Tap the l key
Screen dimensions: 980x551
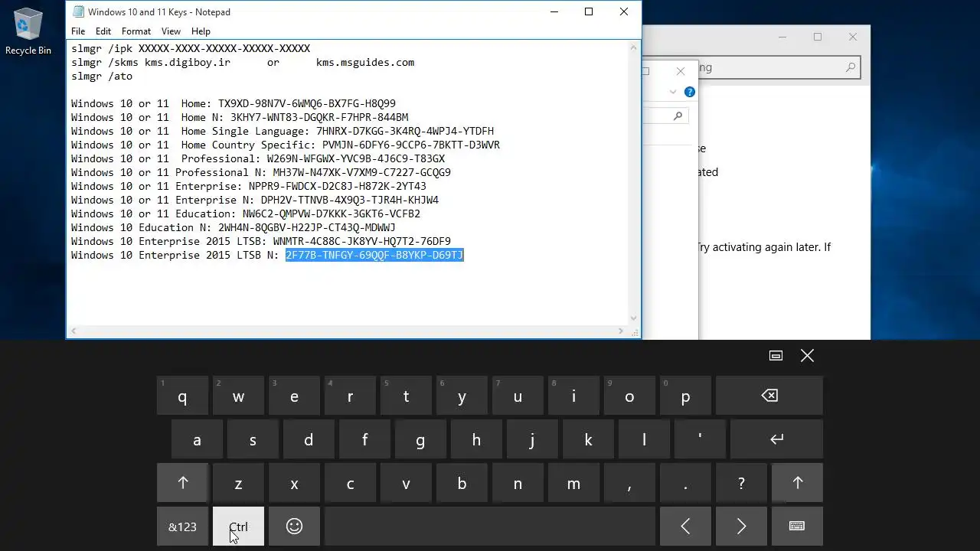(x=644, y=439)
